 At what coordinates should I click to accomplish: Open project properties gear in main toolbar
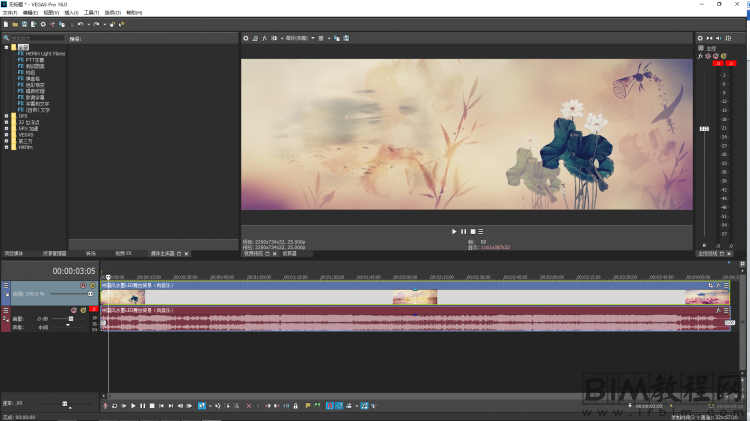tap(43, 24)
